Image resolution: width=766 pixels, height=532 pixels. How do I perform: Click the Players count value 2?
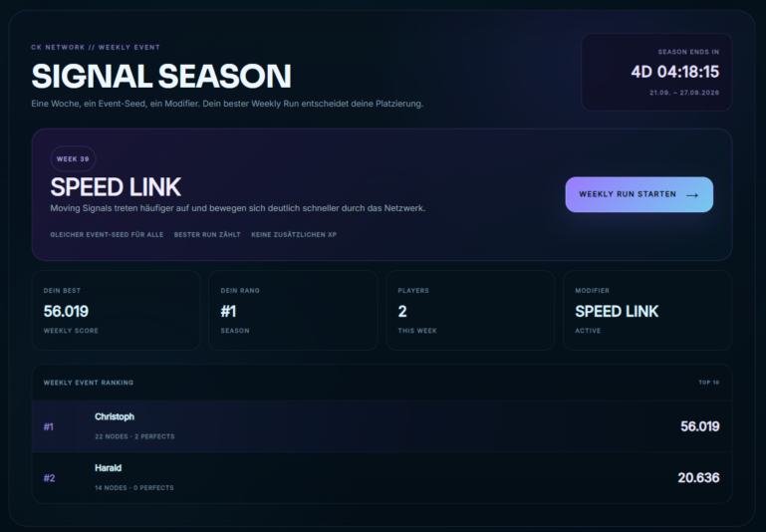(402, 311)
